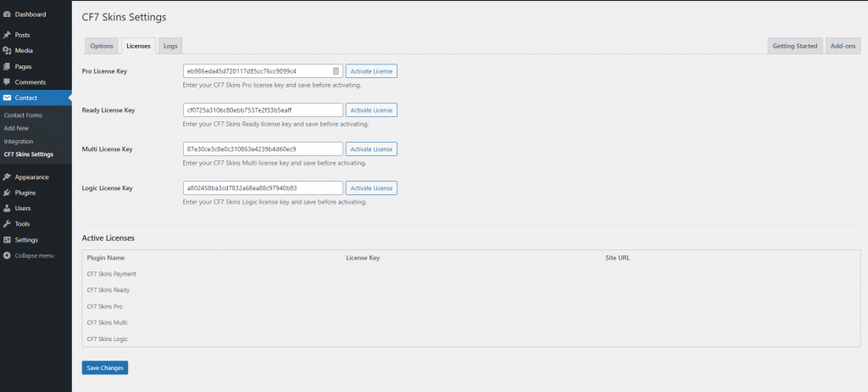The height and width of the screenshot is (392, 868).
Task: Activate the Multi license key
Action: pos(371,149)
